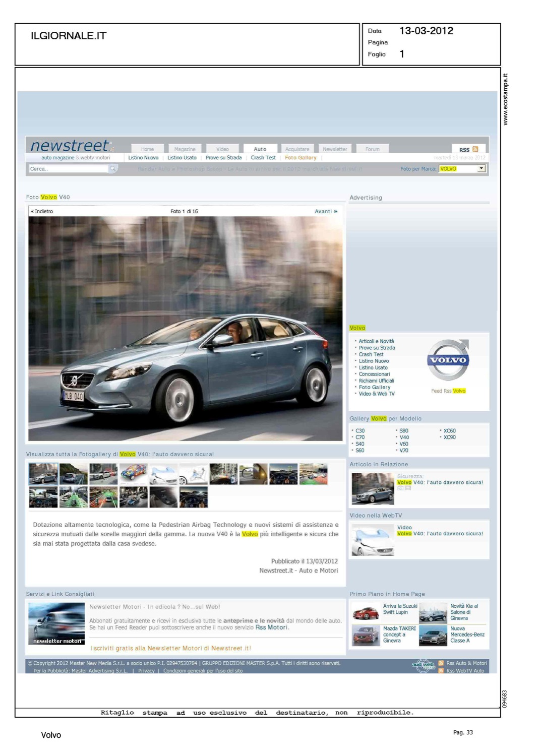Go back with the Indietro link
This screenshot has height=756, width=539.
pyautogui.click(x=42, y=212)
